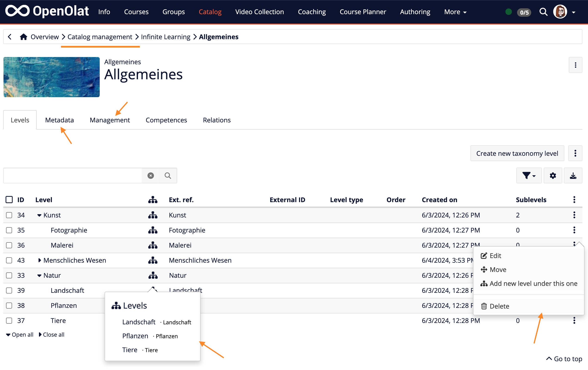Click the Infinite Learning breadcrumb link
The width and height of the screenshot is (588, 370).
click(166, 37)
